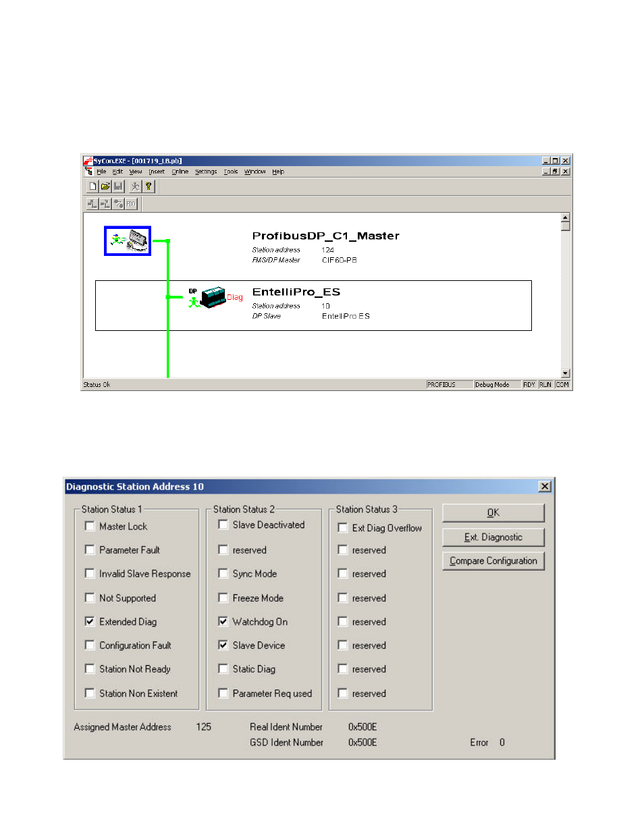644x834 pixels.
Task: Toggle the Freeze Mode checkbox
Action: (x=223, y=598)
